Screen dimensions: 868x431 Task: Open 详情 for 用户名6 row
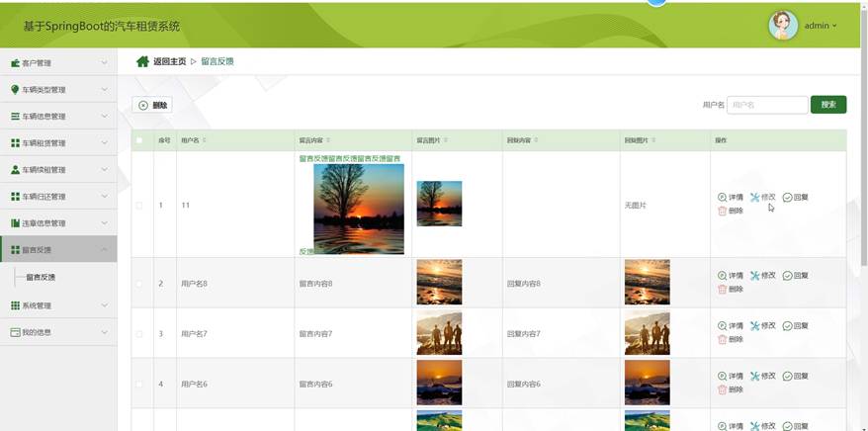coord(731,377)
